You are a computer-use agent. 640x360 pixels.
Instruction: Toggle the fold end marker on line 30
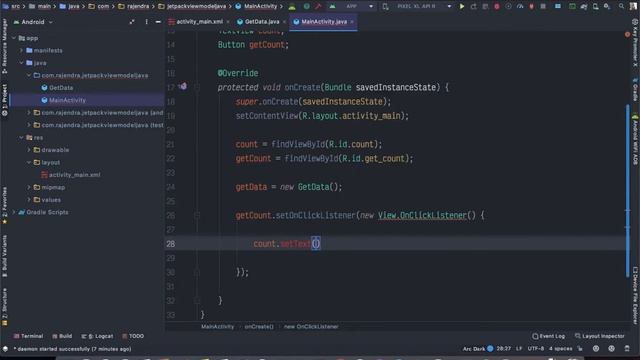pos(197,272)
